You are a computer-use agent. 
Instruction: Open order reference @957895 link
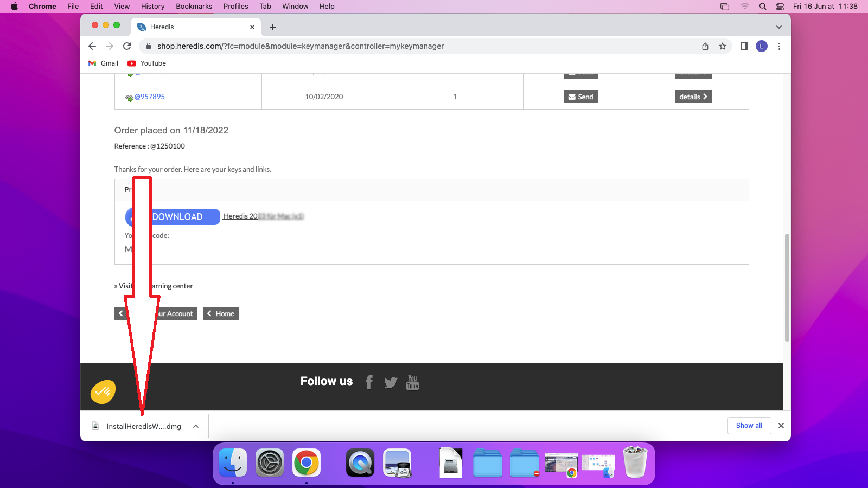click(x=149, y=97)
